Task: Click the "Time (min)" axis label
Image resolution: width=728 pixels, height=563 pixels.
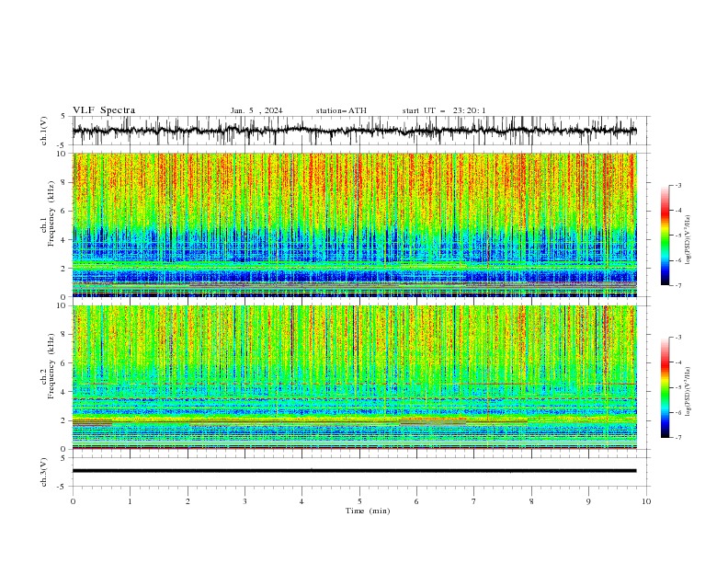Action: (368, 511)
